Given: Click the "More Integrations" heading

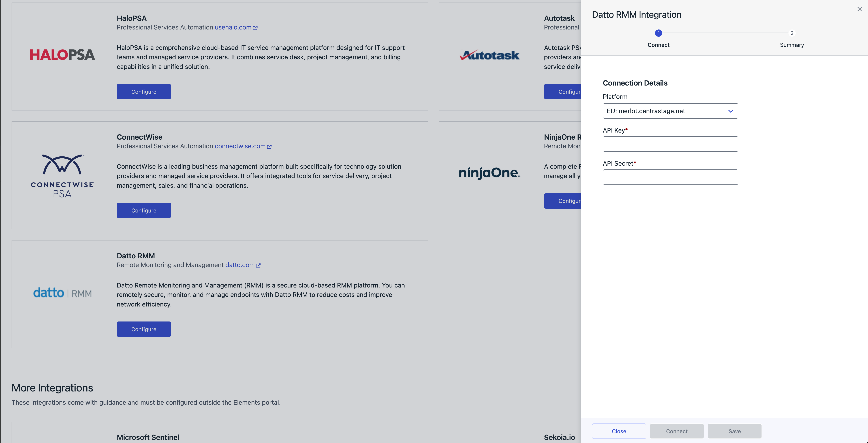Looking at the screenshot, I should (52, 388).
